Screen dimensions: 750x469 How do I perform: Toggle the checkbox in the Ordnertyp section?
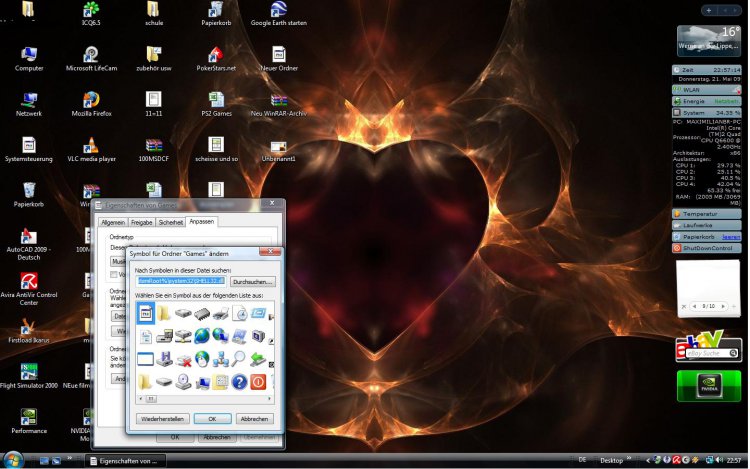113,274
